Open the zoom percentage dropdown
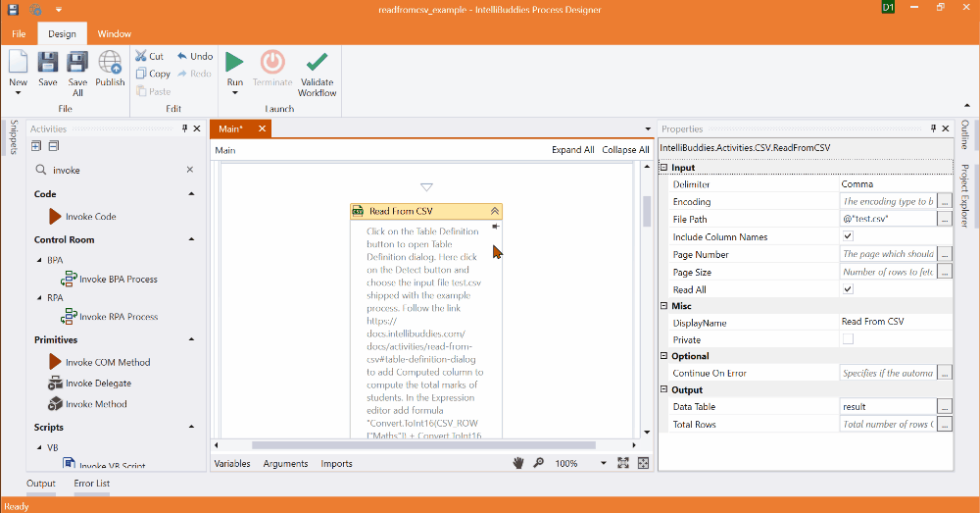Image resolution: width=980 pixels, height=513 pixels. 603,463
